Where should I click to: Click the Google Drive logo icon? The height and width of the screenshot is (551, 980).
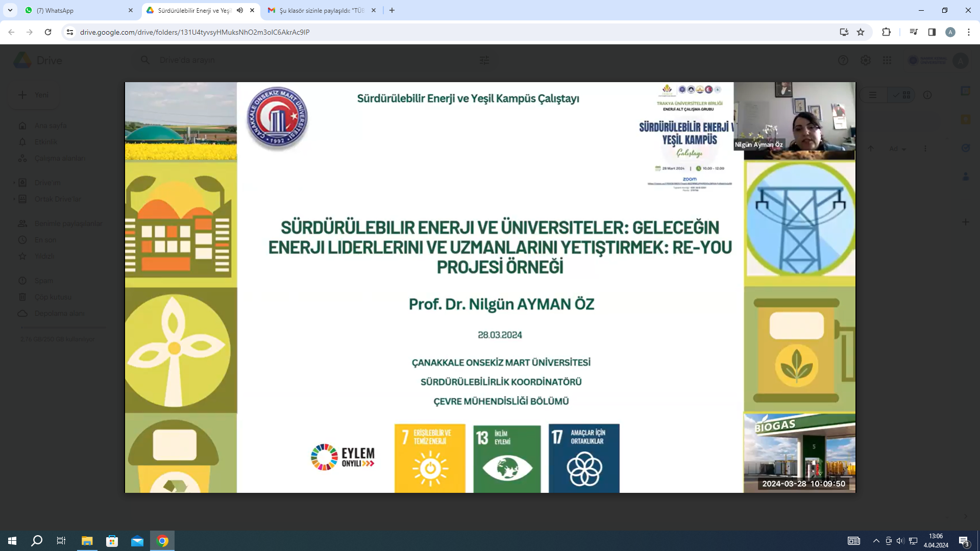(x=22, y=60)
